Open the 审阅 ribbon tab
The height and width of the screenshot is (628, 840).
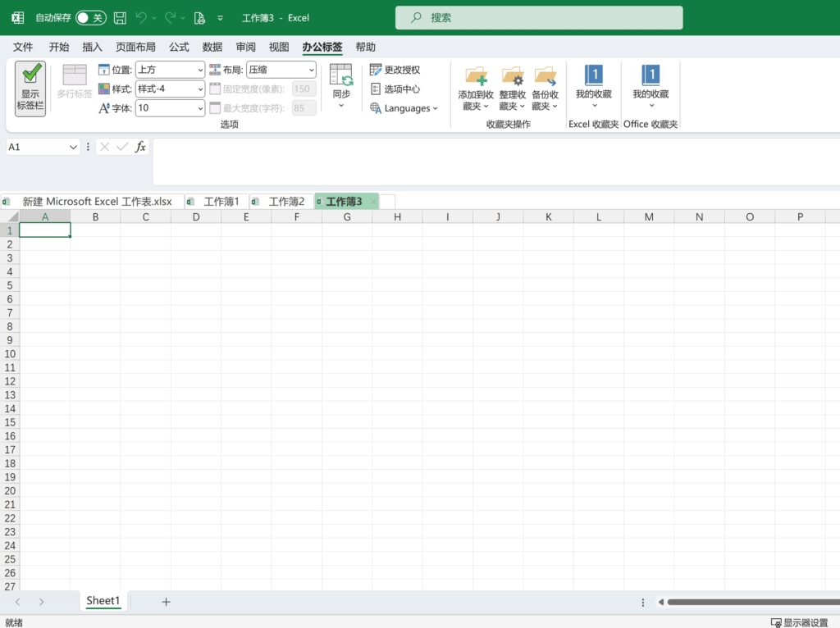pos(245,47)
